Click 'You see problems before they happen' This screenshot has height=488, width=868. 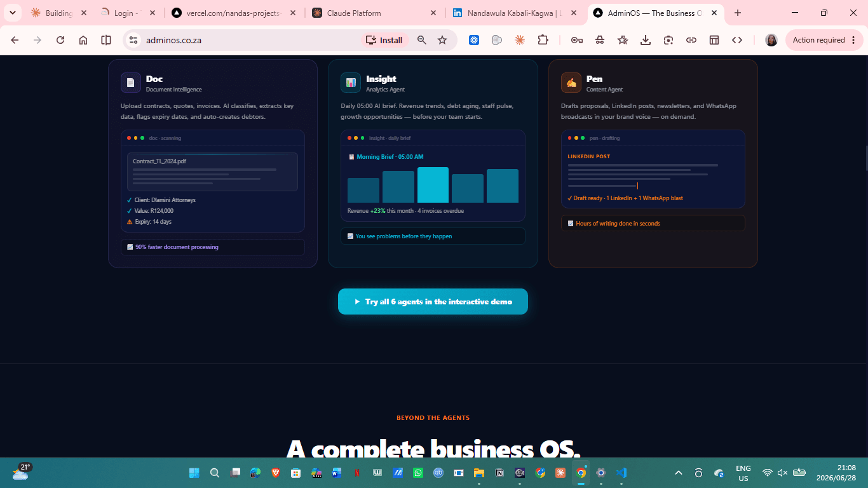(x=404, y=236)
